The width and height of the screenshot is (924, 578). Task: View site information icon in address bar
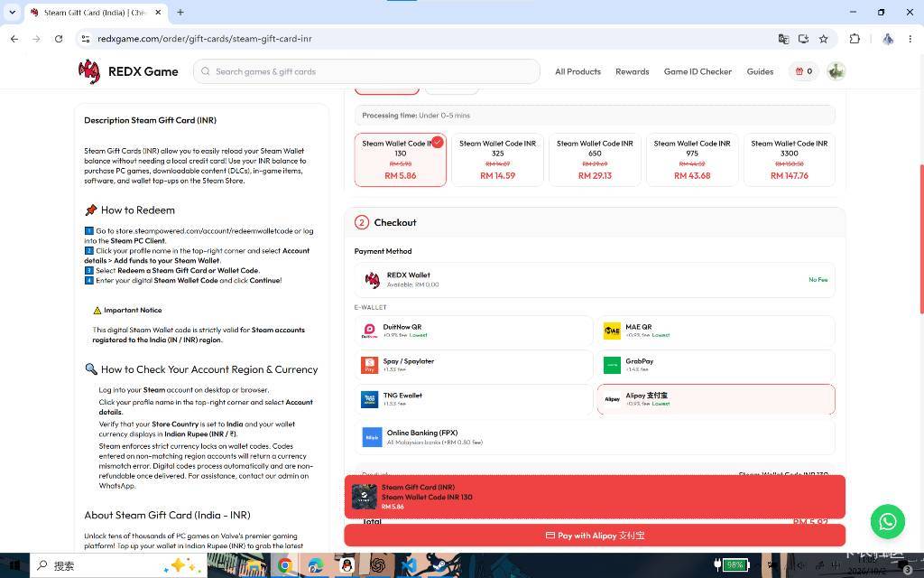tap(86, 39)
